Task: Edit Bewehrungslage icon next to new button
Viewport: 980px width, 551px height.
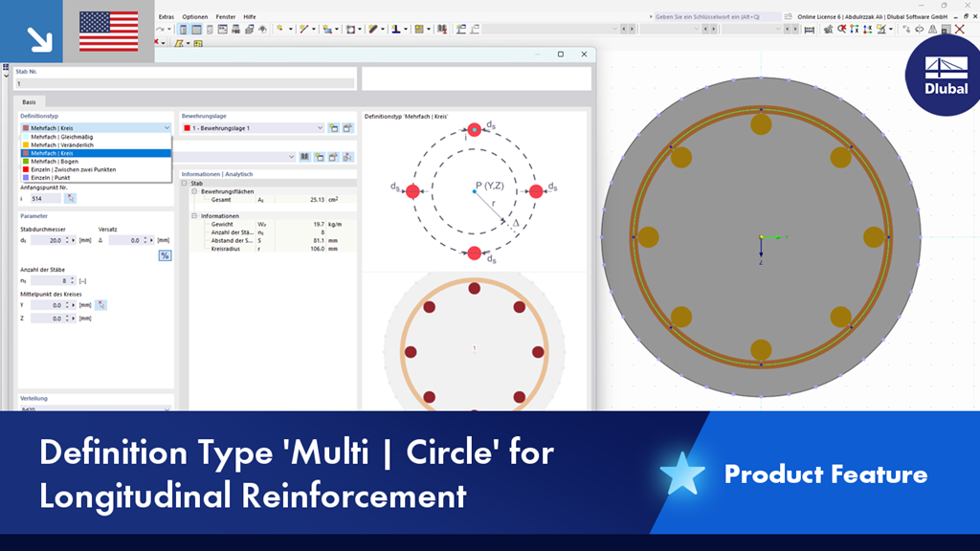Action: [x=347, y=128]
